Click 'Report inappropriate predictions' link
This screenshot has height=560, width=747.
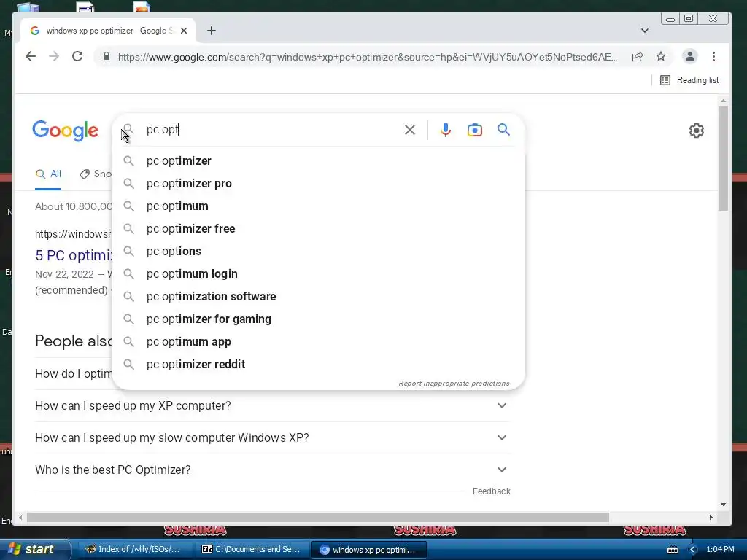point(454,384)
